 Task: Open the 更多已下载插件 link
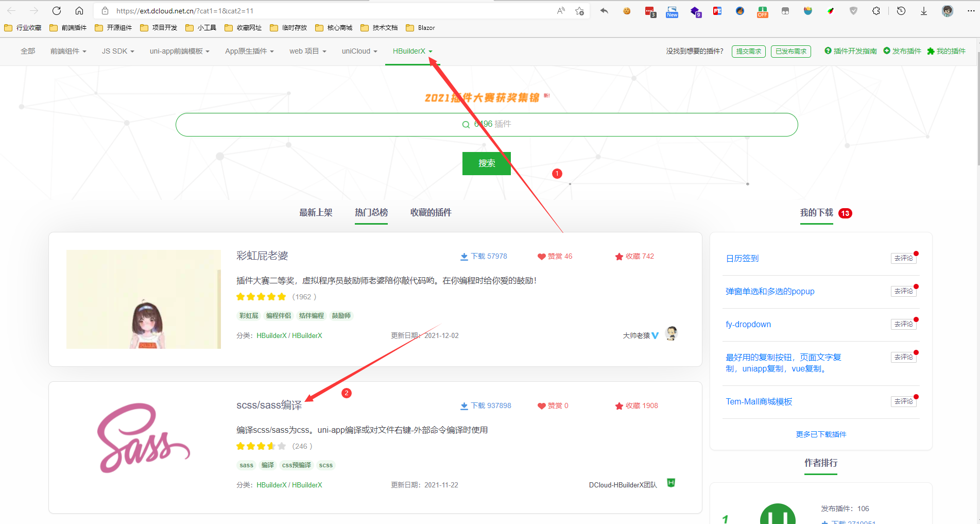[821, 434]
